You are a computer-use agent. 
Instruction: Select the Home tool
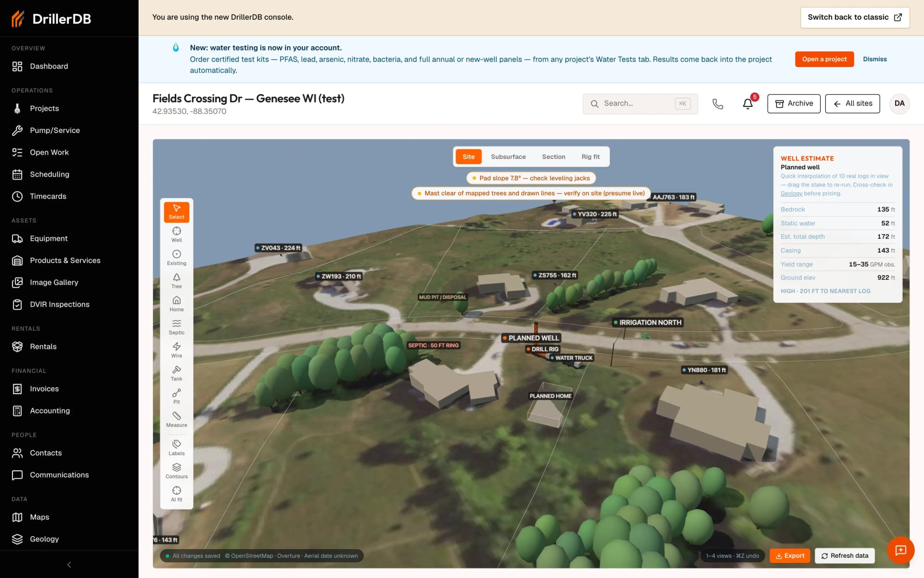click(177, 304)
